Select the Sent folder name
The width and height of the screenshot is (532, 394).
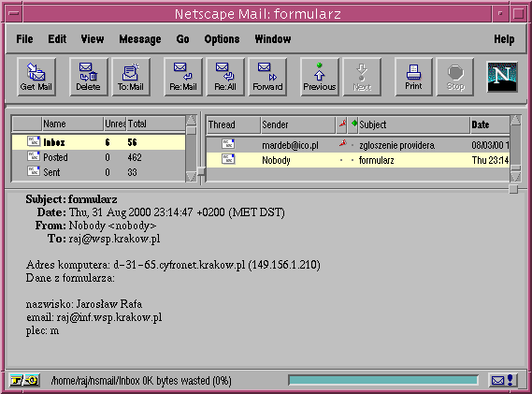pyautogui.click(x=51, y=172)
